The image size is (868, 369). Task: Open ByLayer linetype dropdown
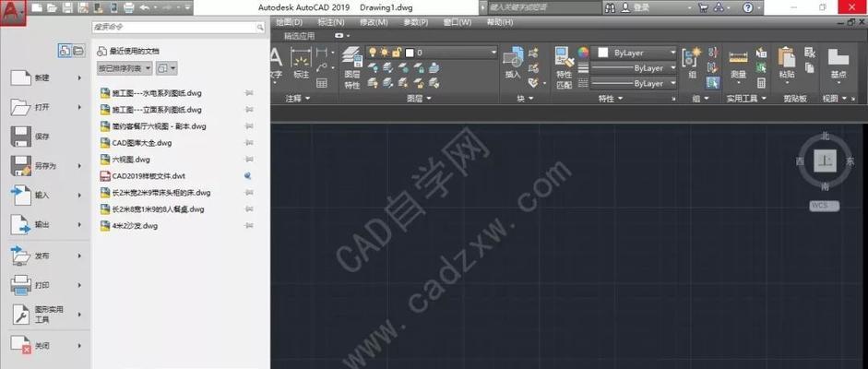point(635,84)
